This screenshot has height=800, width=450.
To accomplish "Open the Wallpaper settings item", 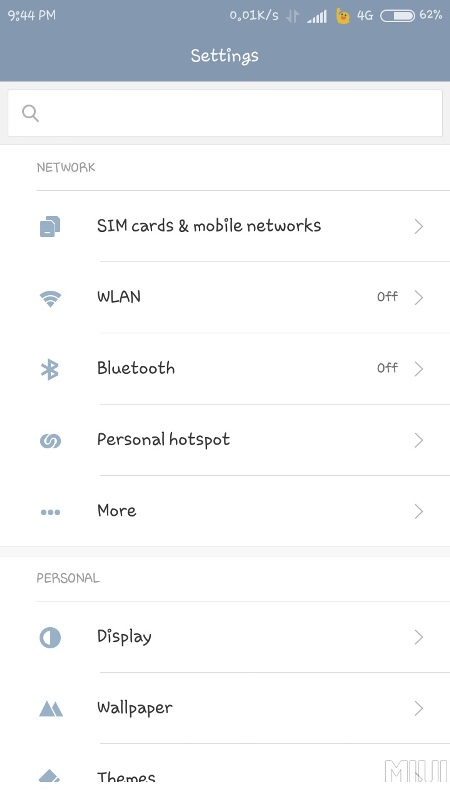I will (225, 708).
